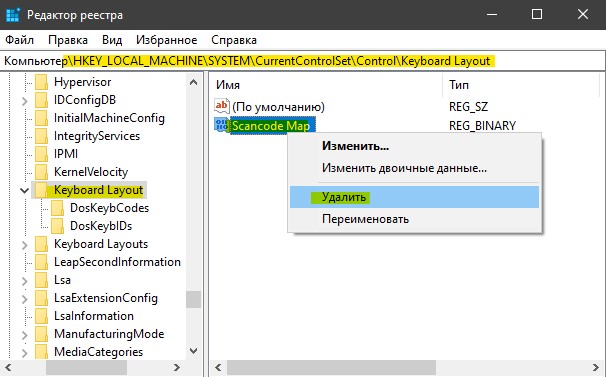
Task: Select the KernelVelocity key
Action: coord(91,172)
